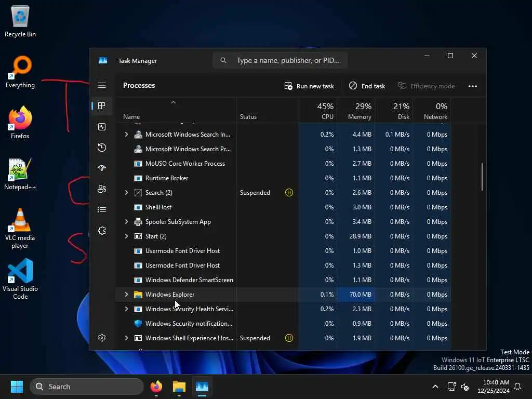Click suspended pause icon on Shell Experience Host
Viewport: 532px width, 399px height.
(289, 338)
